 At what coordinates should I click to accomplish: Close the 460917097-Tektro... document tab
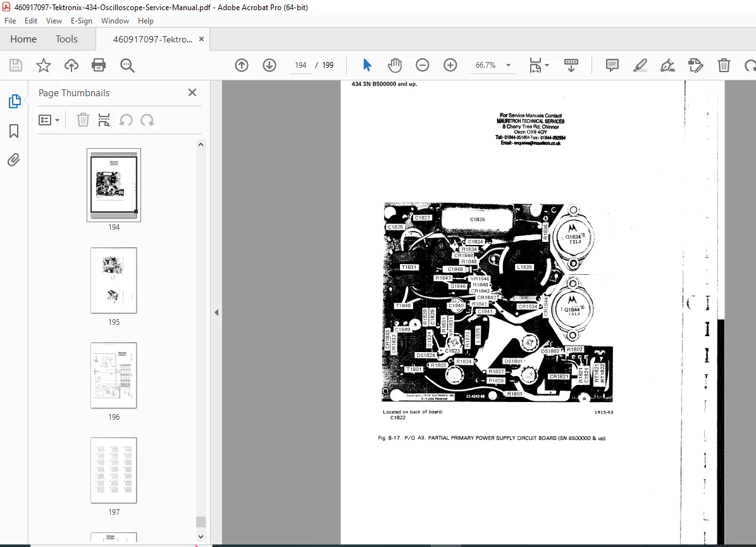[202, 39]
